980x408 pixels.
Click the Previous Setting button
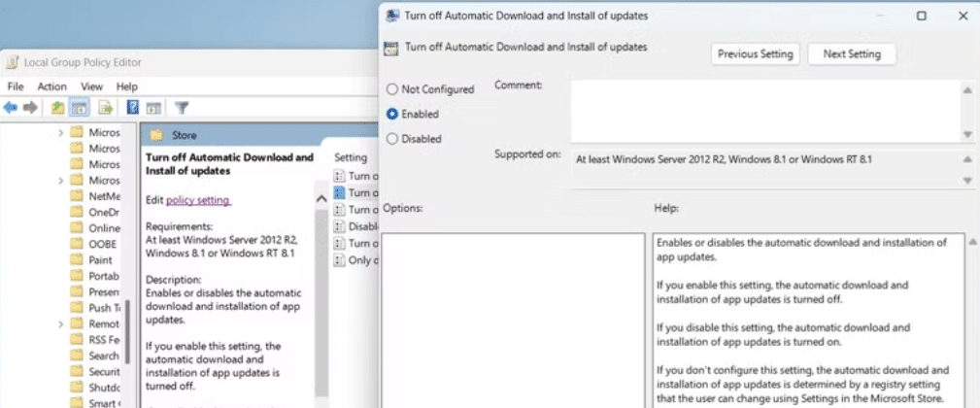pyautogui.click(x=755, y=54)
